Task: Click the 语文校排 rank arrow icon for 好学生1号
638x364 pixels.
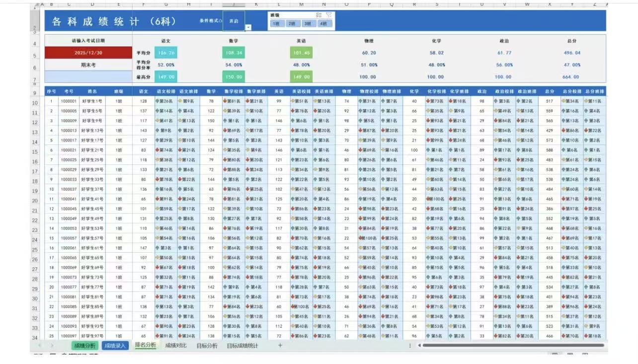Action: (158, 101)
